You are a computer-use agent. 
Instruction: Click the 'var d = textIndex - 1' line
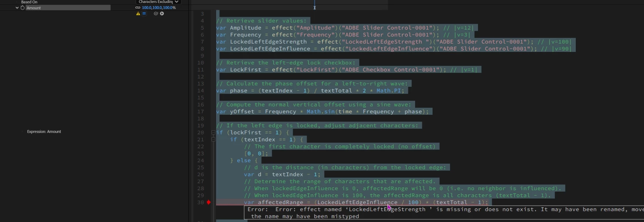point(282,175)
